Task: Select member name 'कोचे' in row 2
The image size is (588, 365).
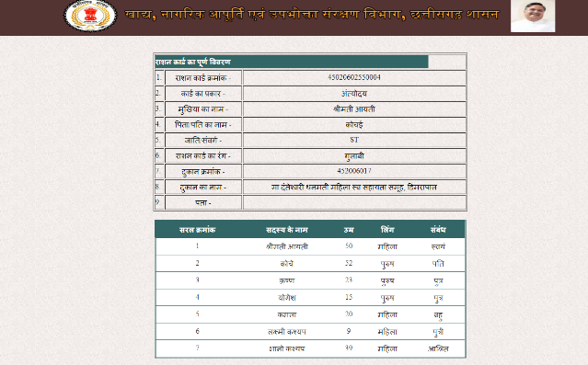Action: click(x=287, y=264)
